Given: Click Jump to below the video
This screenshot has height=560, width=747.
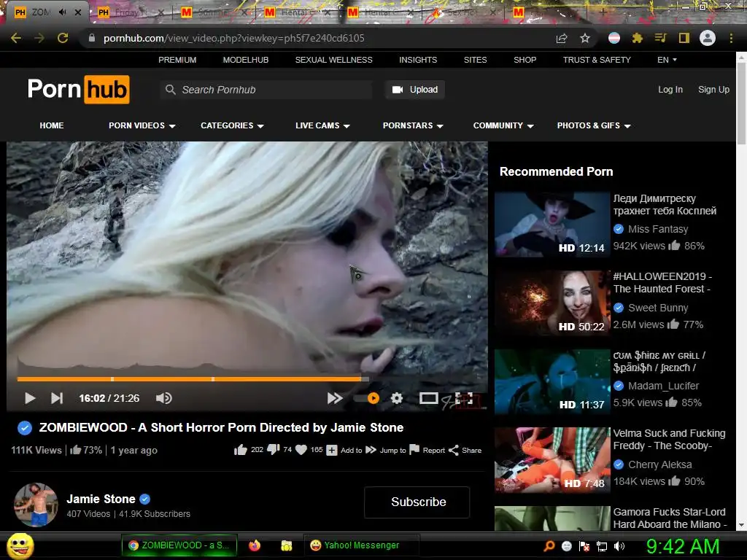Looking at the screenshot, I should tap(386, 450).
